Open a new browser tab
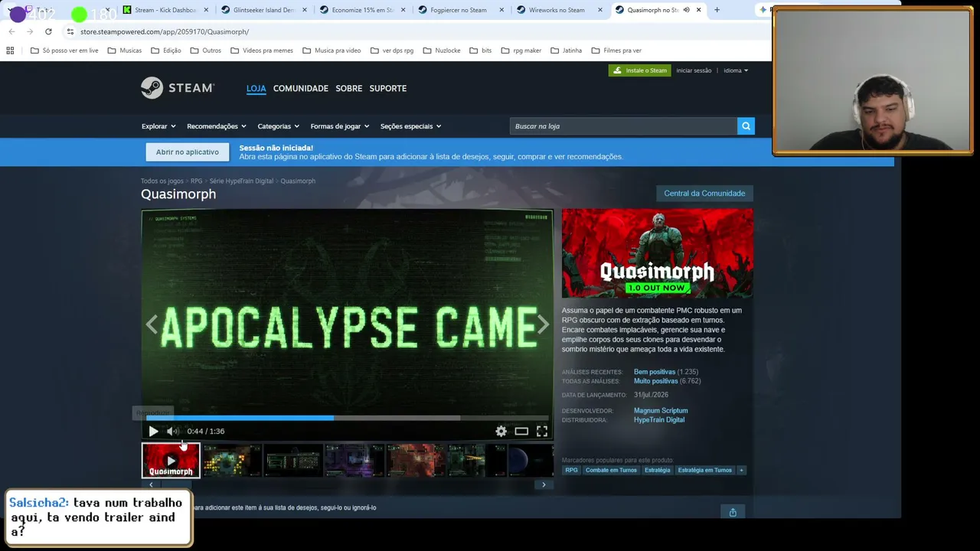The image size is (980, 551). [x=717, y=10]
